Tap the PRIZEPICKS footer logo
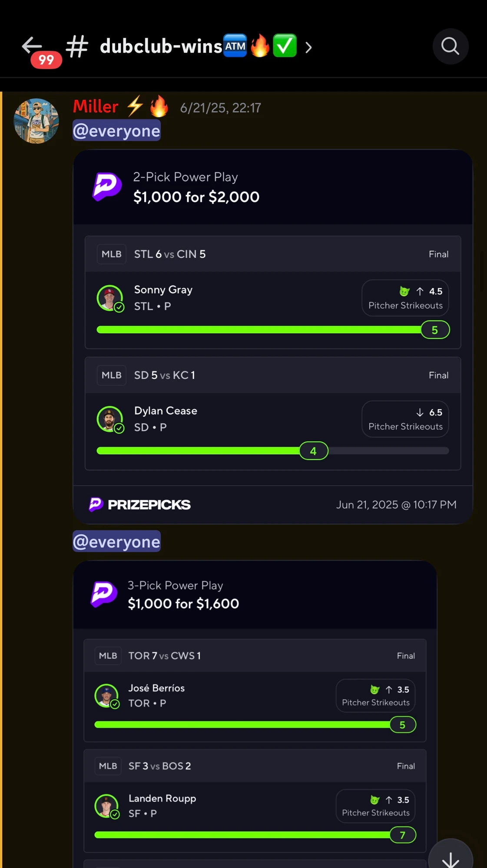 [139, 504]
